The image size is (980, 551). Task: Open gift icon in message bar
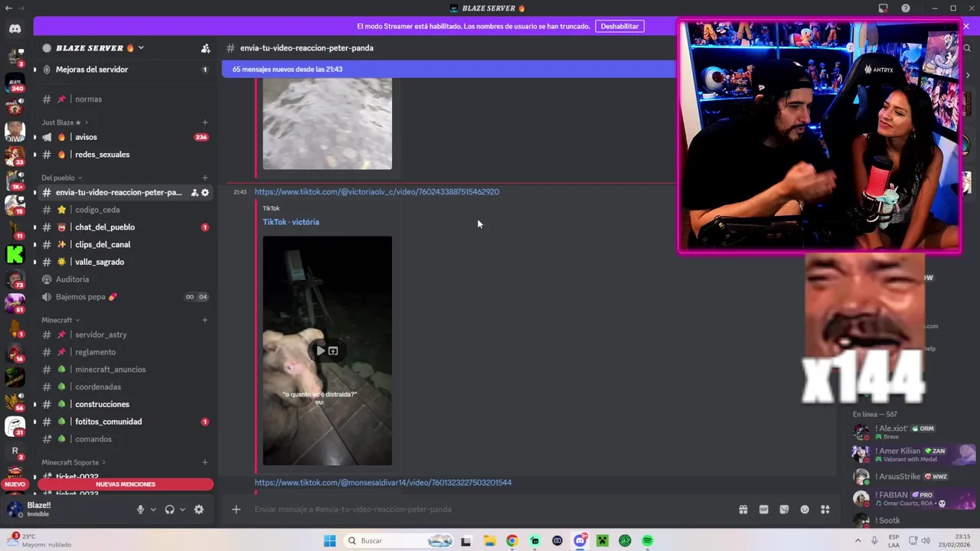click(x=743, y=509)
